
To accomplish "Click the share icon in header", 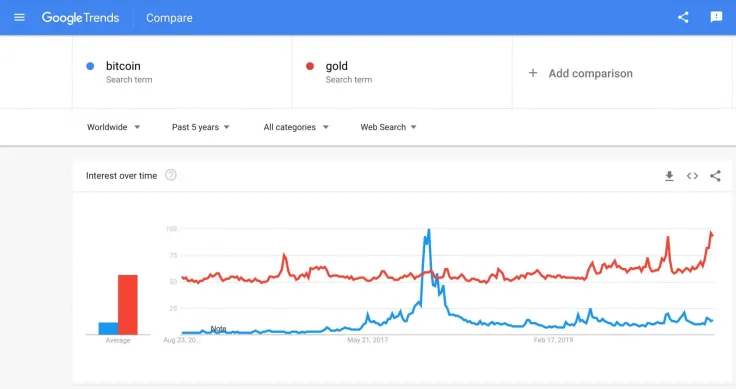I will pyautogui.click(x=683, y=18).
